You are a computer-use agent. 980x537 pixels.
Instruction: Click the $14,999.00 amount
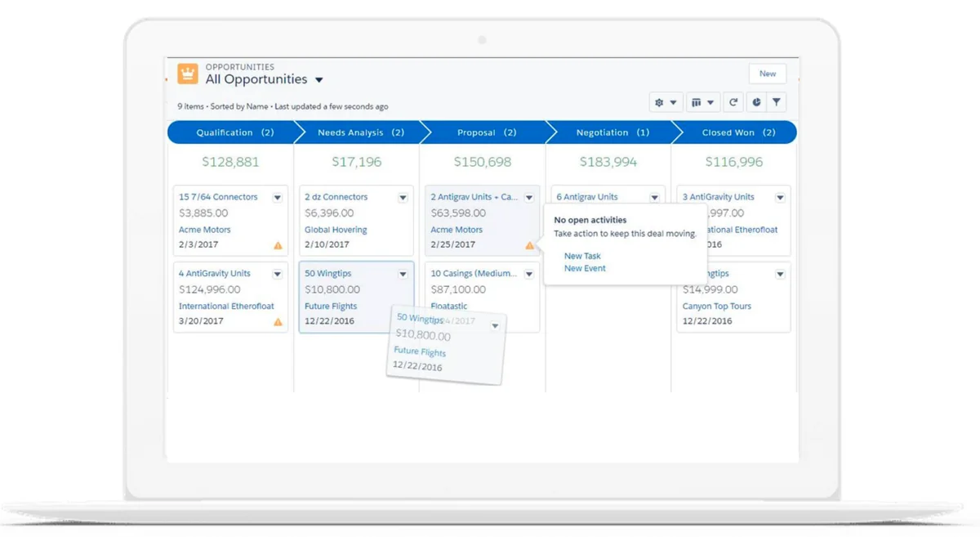[710, 289]
